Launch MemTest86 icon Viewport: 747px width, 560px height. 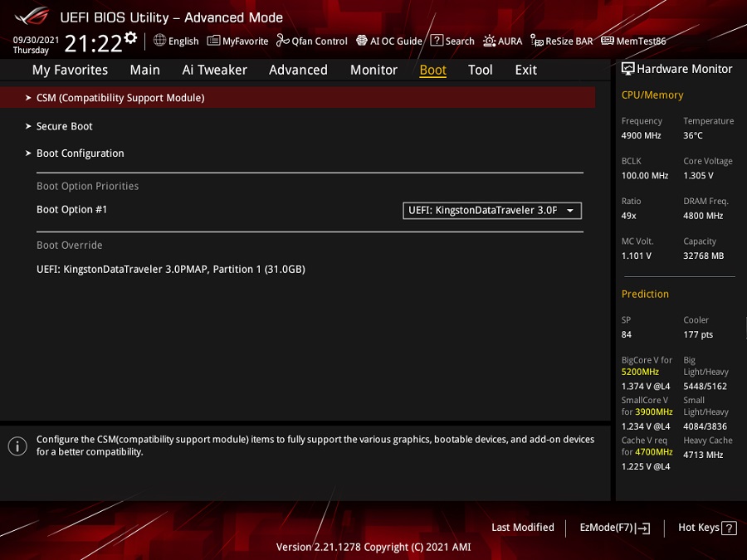608,41
